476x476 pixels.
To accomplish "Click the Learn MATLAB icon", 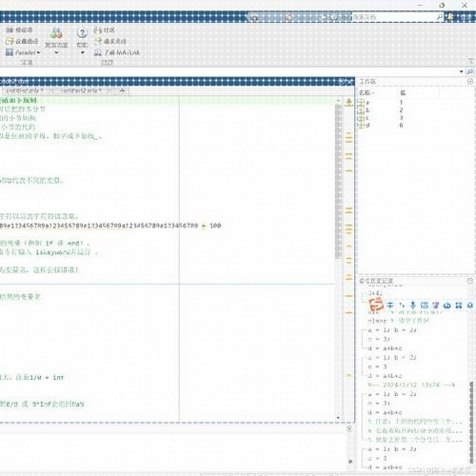I will click(x=98, y=52).
